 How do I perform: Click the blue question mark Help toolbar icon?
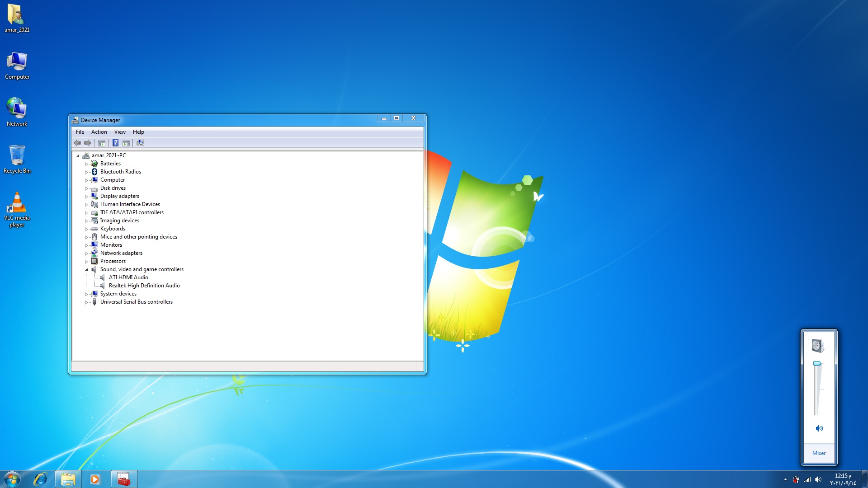(x=115, y=143)
